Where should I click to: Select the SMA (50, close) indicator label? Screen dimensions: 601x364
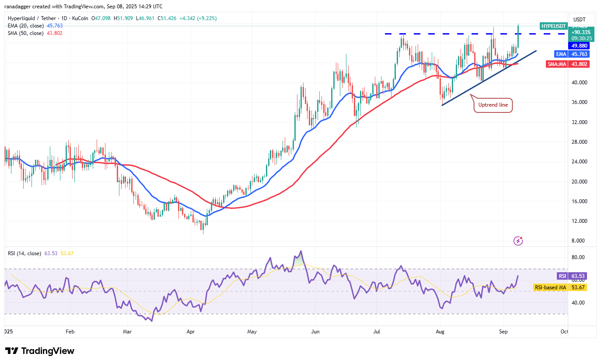pos(26,32)
